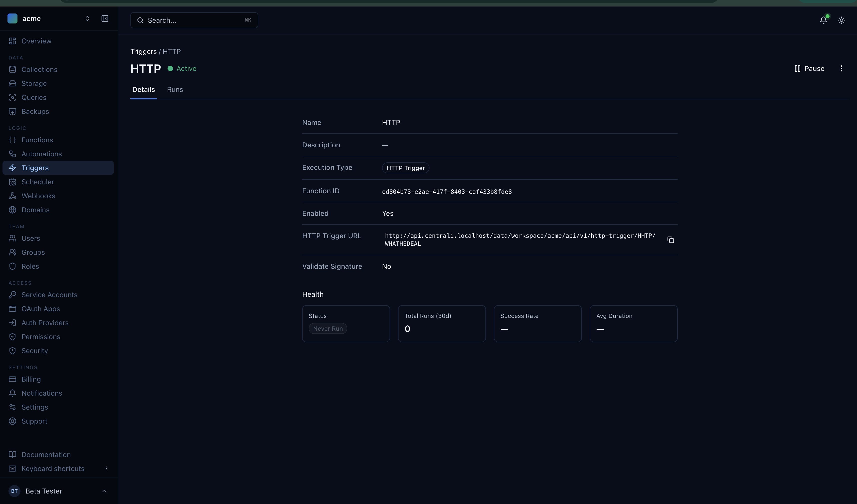
Task: Pause the HTTP trigger
Action: 809,68
